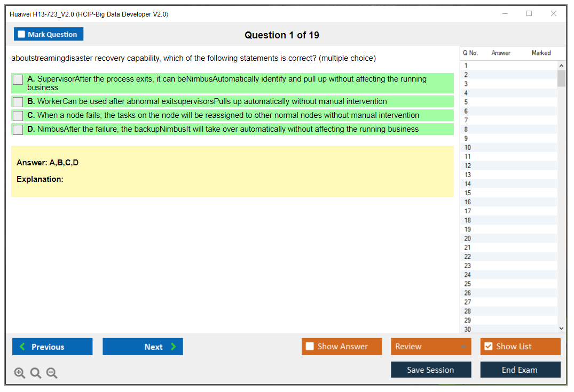Toggle the Mark Question checkbox
574x392 pixels.
coord(22,35)
